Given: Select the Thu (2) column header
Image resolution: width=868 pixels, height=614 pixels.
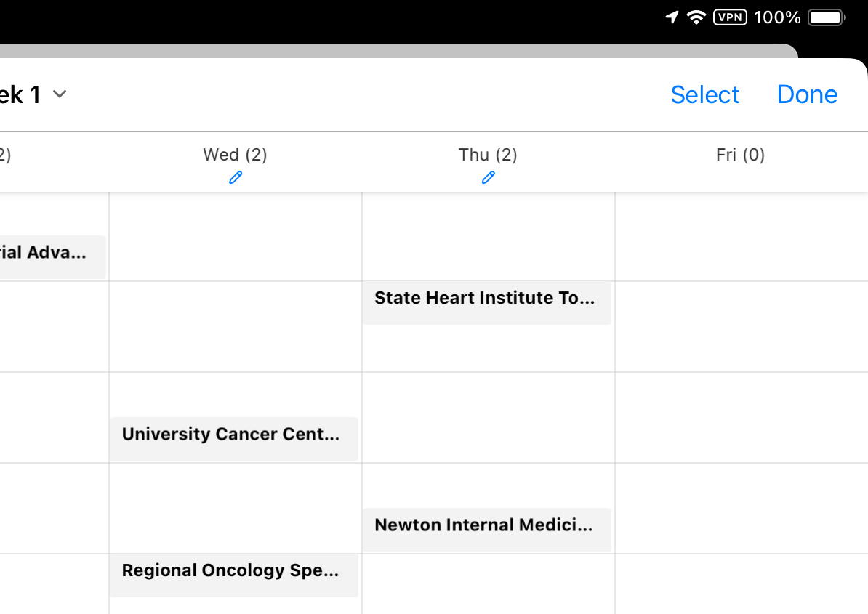Looking at the screenshot, I should coord(488,155).
